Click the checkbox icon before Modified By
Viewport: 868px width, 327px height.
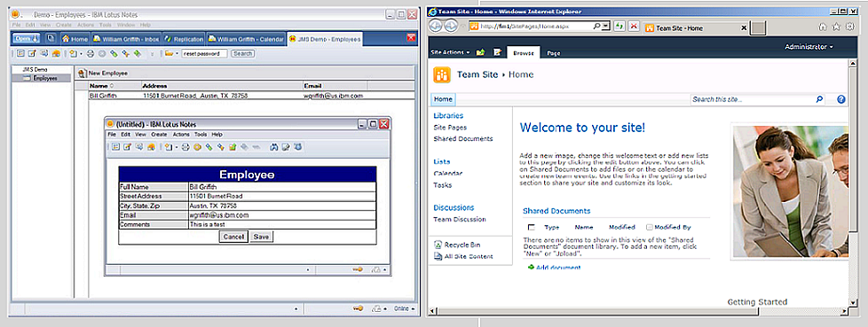pyautogui.click(x=649, y=227)
